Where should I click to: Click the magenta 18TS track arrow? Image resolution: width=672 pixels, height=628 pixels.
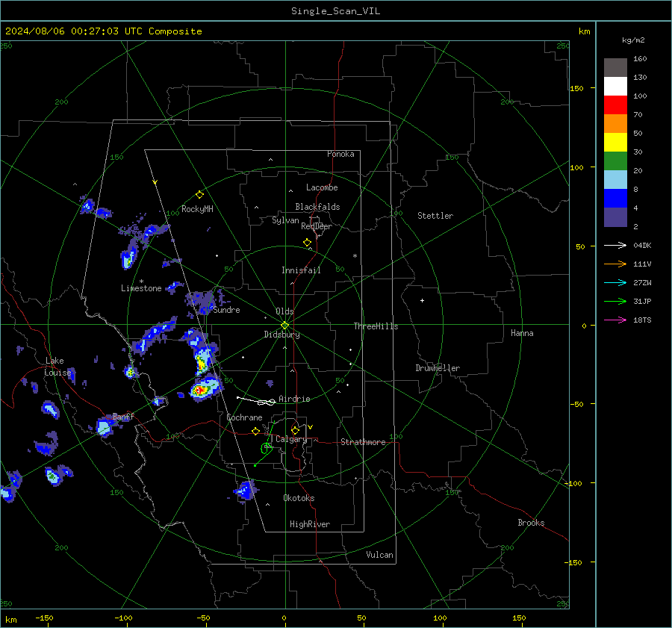click(x=615, y=320)
